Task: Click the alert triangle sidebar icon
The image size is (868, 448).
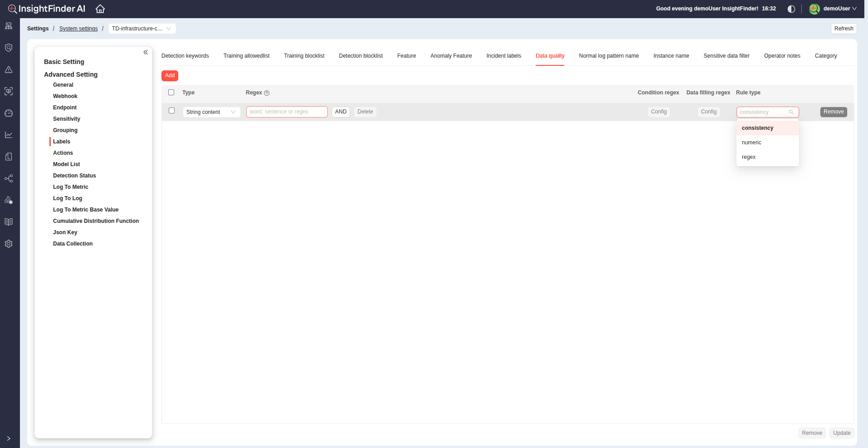Action: tap(9, 69)
